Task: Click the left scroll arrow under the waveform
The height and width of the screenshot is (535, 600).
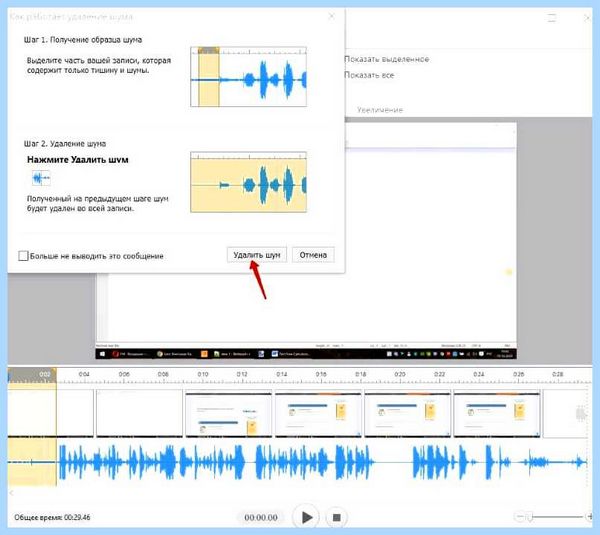Action: pos(11,493)
